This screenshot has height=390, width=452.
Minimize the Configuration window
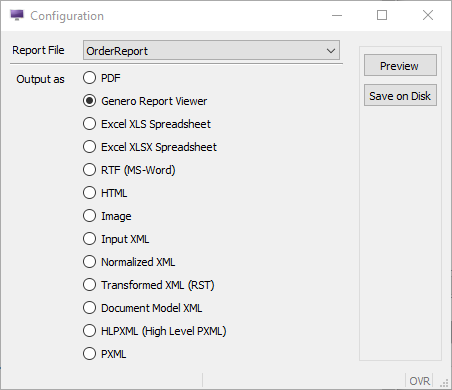coord(337,15)
